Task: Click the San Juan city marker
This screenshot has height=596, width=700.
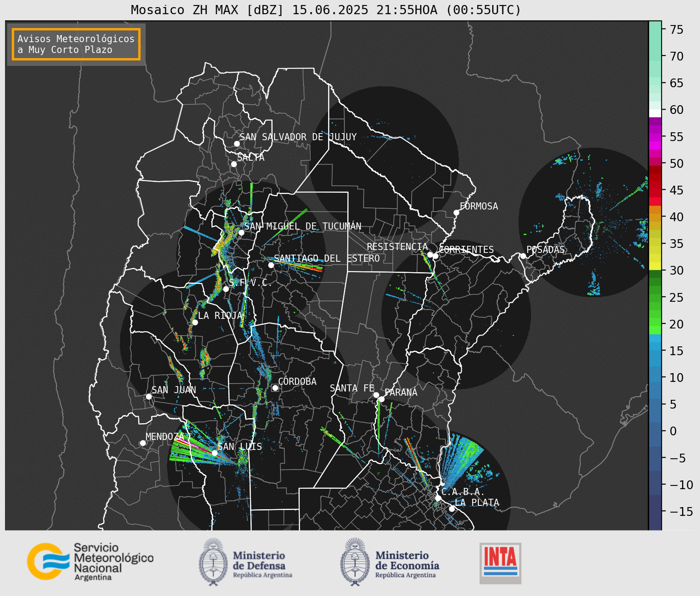Action: click(149, 396)
